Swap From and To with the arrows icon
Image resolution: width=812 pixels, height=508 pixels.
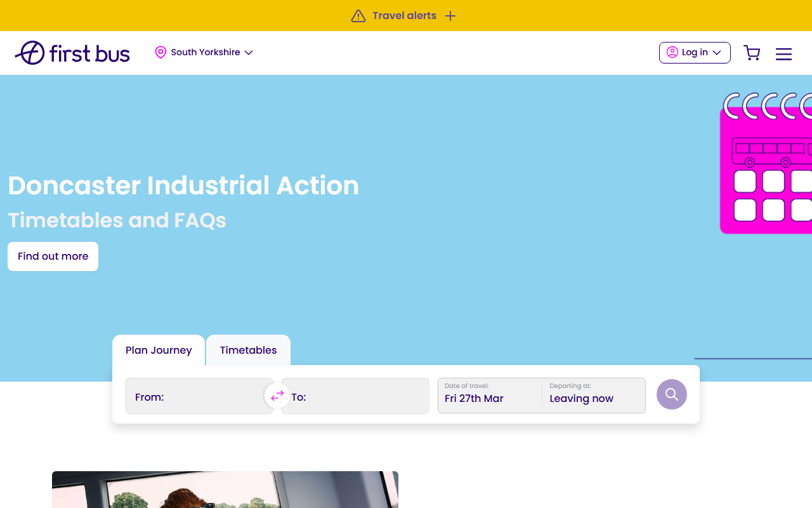(x=277, y=396)
